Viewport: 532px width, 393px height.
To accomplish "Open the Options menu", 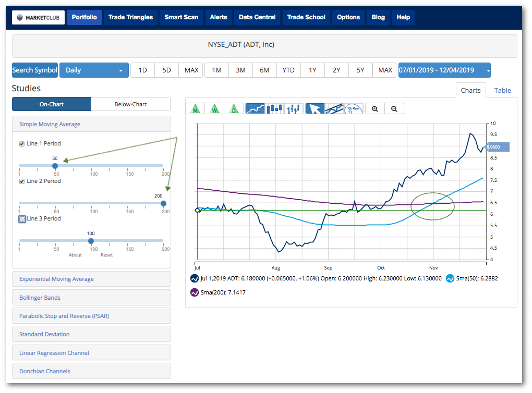I will click(348, 17).
